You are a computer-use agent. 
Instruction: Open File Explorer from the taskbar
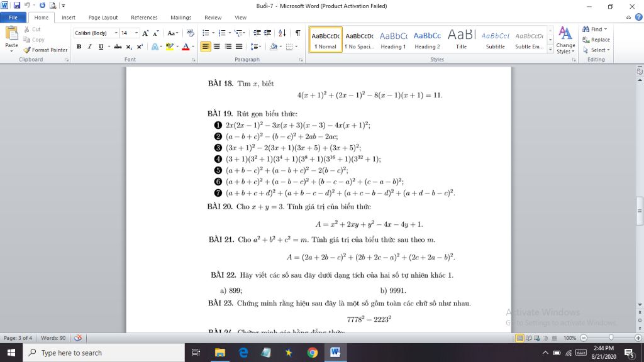coord(220,353)
